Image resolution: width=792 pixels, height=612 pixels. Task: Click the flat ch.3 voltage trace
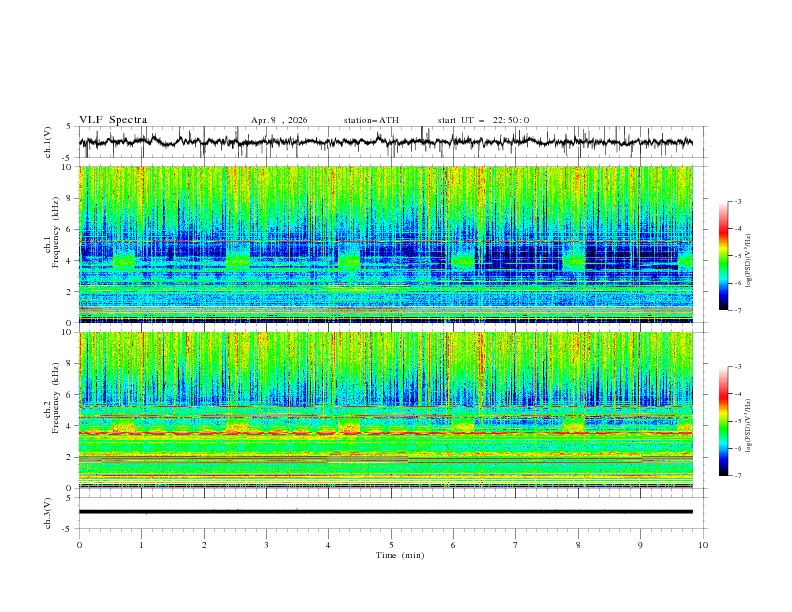click(x=385, y=512)
